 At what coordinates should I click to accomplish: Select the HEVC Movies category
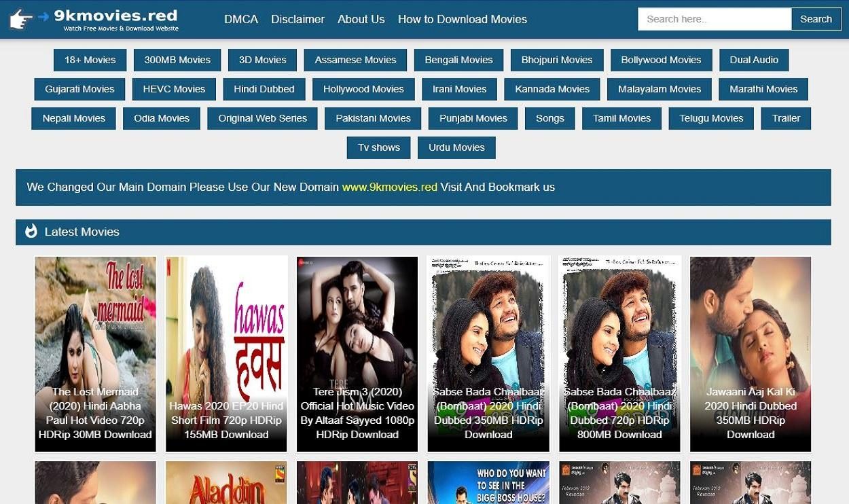(174, 89)
